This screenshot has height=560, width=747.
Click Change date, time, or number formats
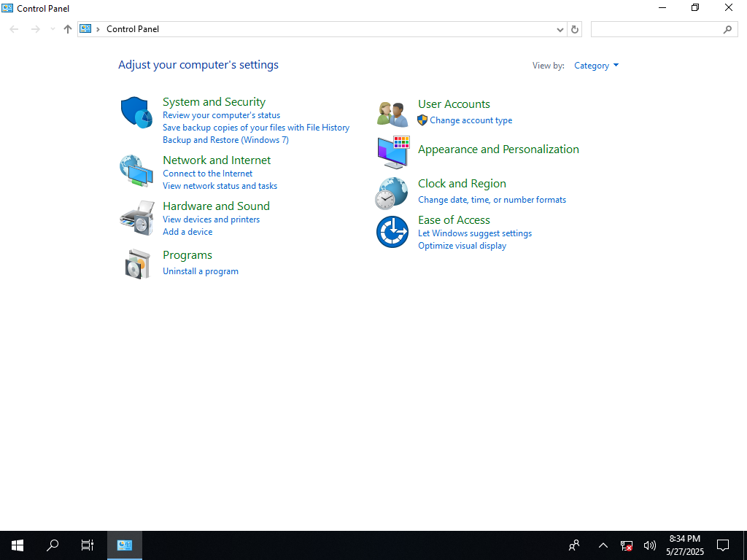(x=492, y=200)
